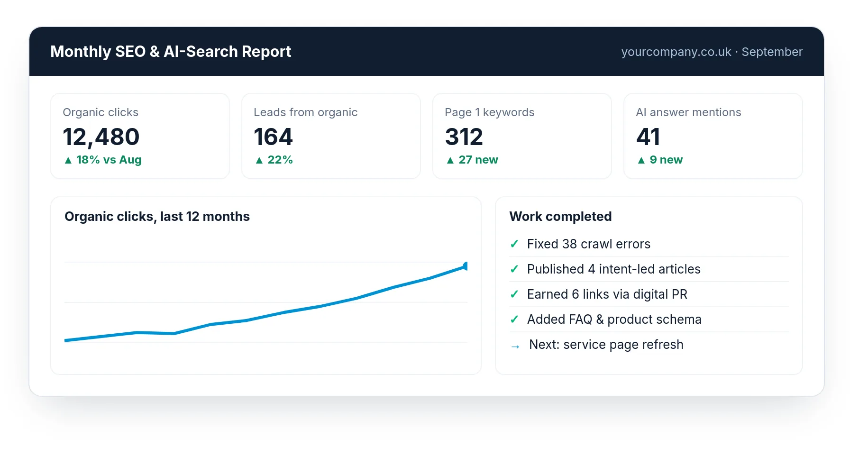
Task: Click the Monthly SEO & AI-Search Report title
Action: point(171,51)
